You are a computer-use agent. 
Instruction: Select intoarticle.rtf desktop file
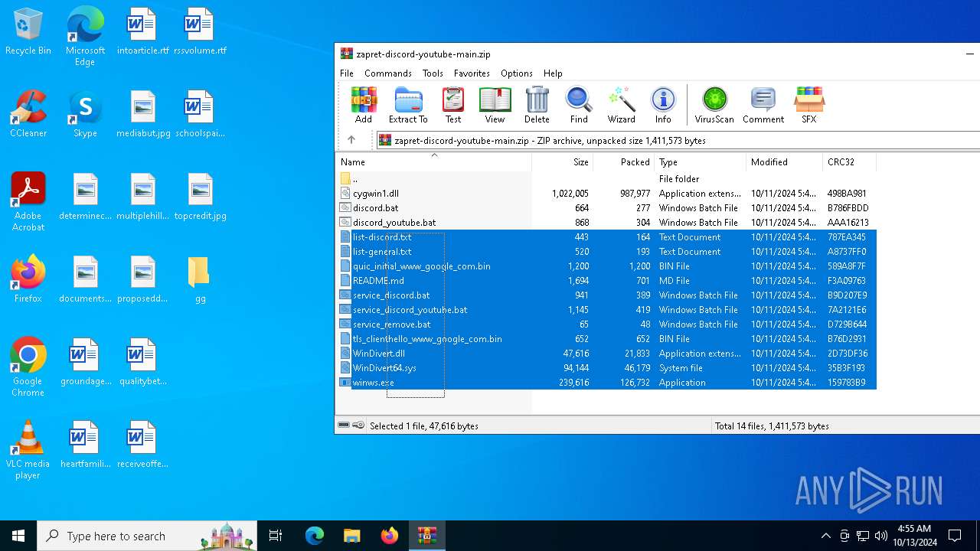click(x=142, y=32)
